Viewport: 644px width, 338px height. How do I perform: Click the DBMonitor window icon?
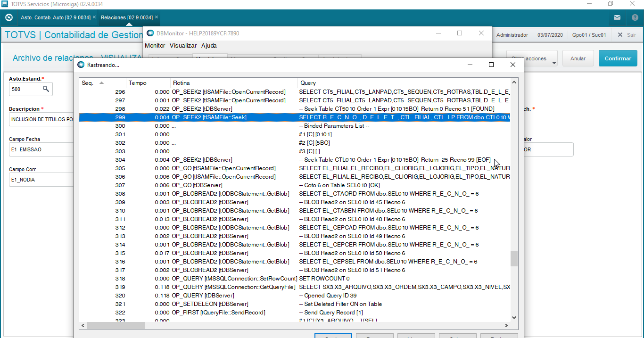(150, 33)
